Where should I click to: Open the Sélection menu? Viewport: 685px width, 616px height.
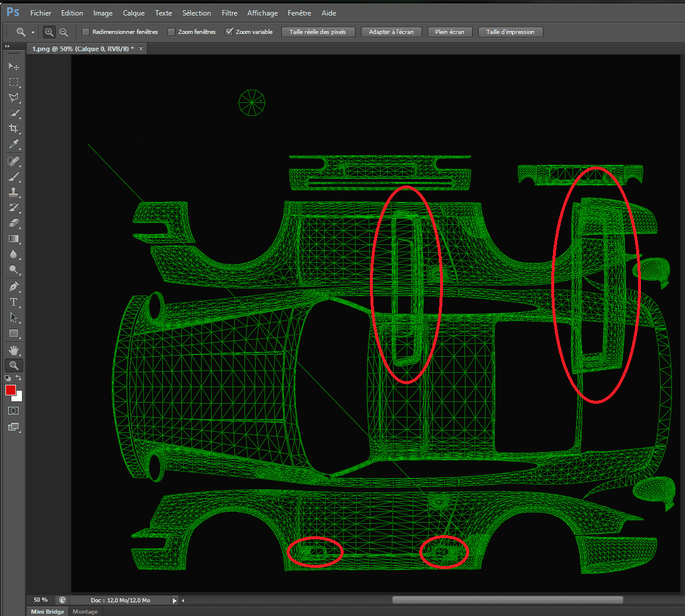click(197, 13)
